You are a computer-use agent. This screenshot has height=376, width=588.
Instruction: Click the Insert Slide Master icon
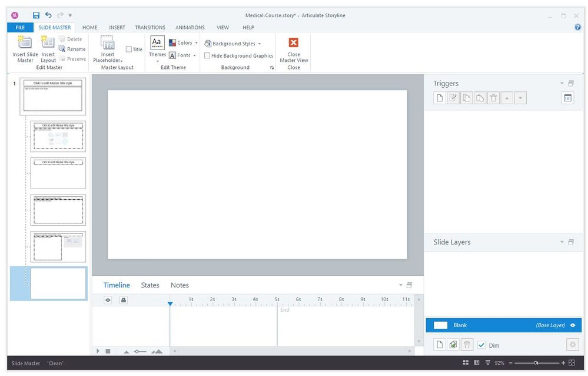pos(25,42)
